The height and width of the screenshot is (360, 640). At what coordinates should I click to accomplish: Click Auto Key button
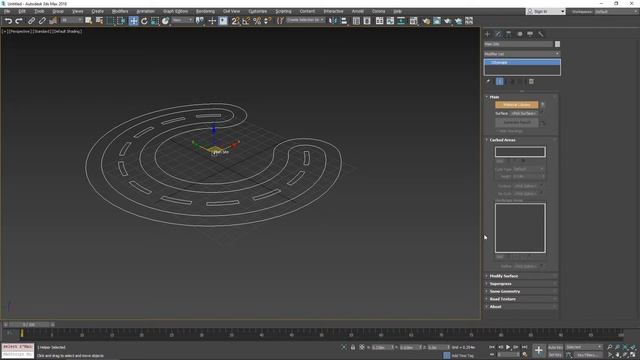[555, 347]
